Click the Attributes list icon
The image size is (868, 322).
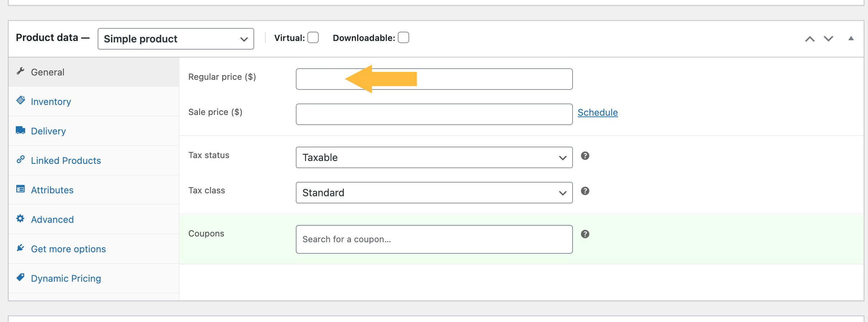20,189
